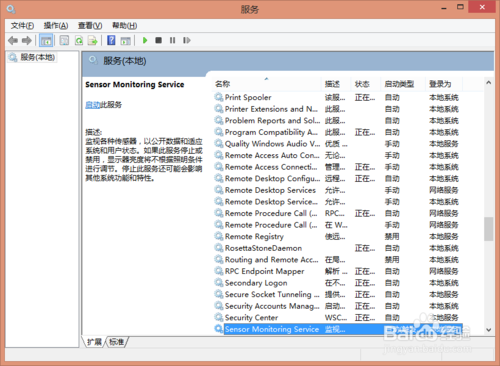Image resolution: width=500 pixels, height=366 pixels.
Task: Toggle the show/hide console tree icon
Action: (x=46, y=41)
